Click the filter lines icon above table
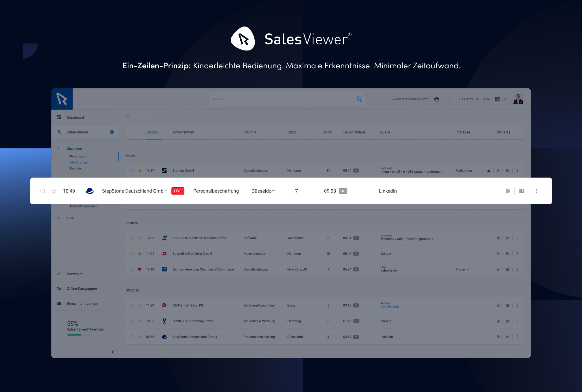Viewport: 582px width, 392px height. point(143,117)
